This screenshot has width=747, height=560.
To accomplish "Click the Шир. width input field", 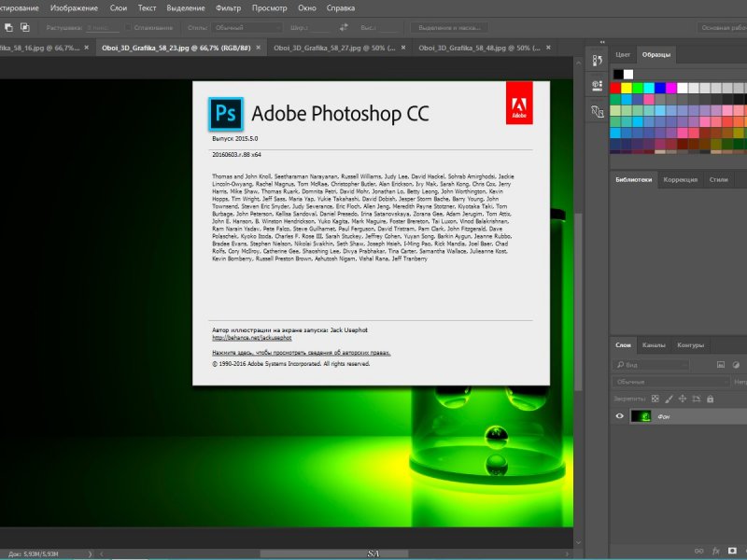I will pyautogui.click(x=319, y=28).
